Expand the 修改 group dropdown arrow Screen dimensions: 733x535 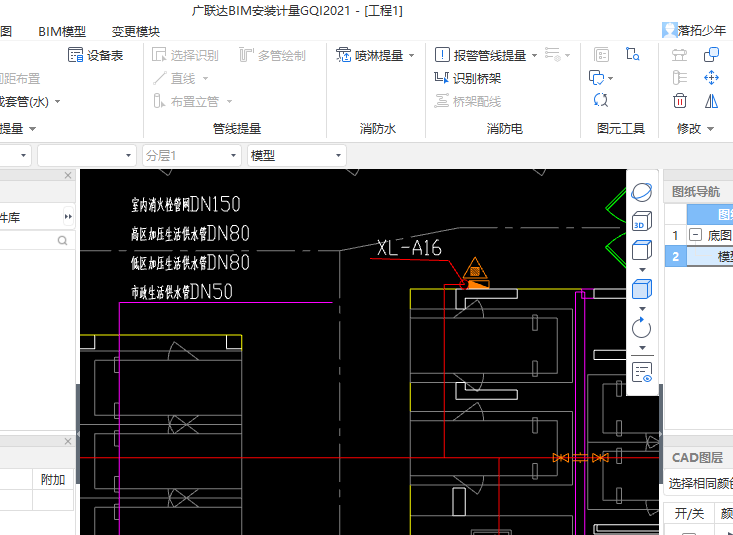tap(711, 129)
